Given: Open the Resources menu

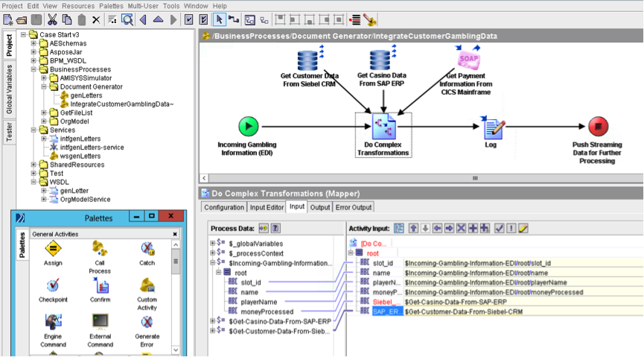Looking at the screenshot, I should (x=78, y=6).
